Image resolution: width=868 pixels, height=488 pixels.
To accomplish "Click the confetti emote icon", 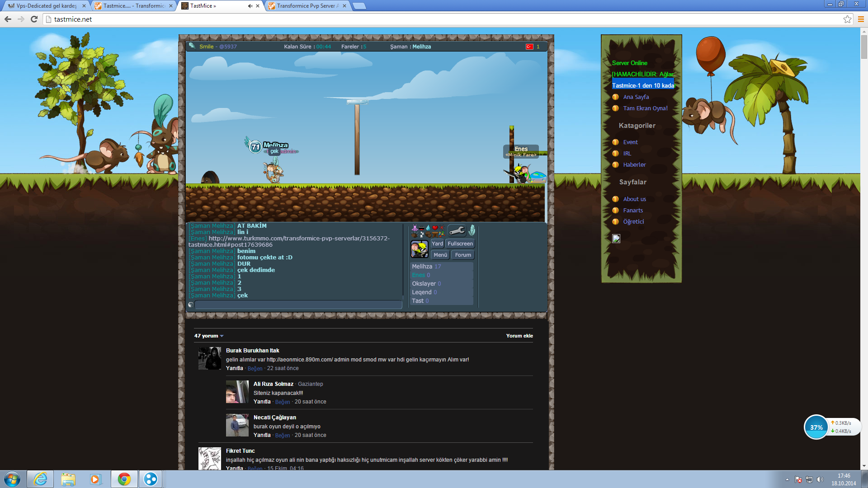I will pyautogui.click(x=442, y=235).
